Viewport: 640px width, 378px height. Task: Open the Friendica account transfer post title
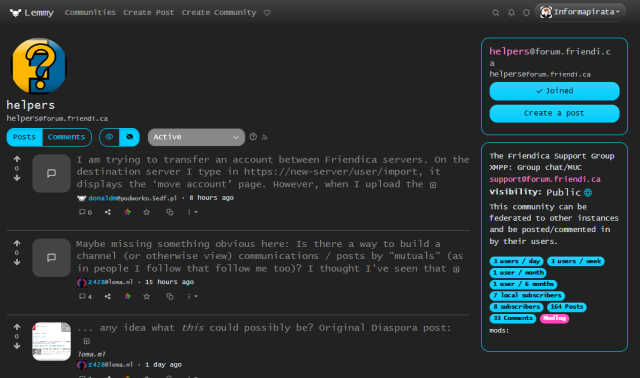coord(273,172)
